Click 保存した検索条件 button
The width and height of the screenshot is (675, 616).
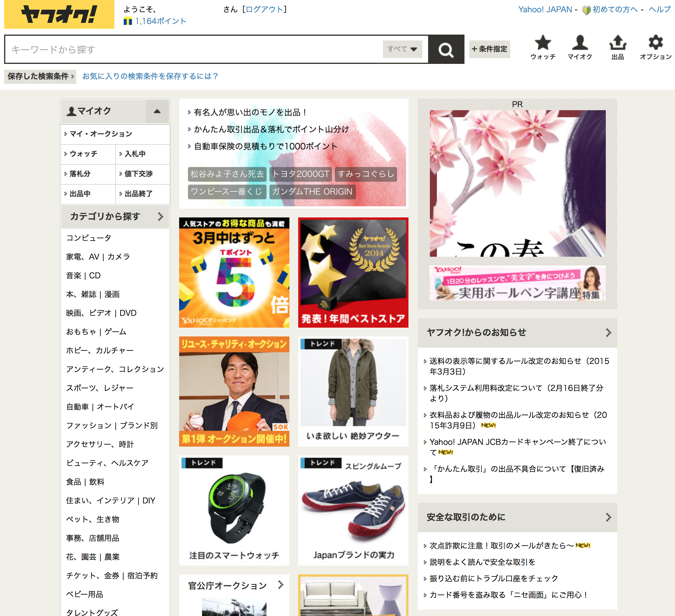click(x=40, y=76)
